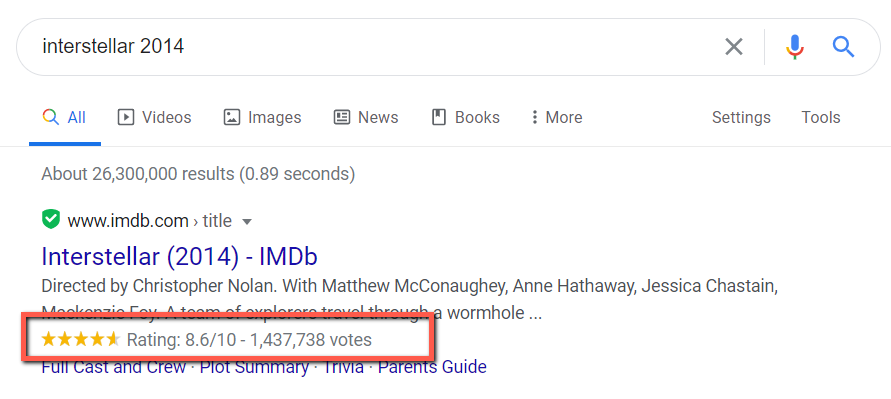Switch to the News tab
The image size is (891, 399).
(366, 118)
